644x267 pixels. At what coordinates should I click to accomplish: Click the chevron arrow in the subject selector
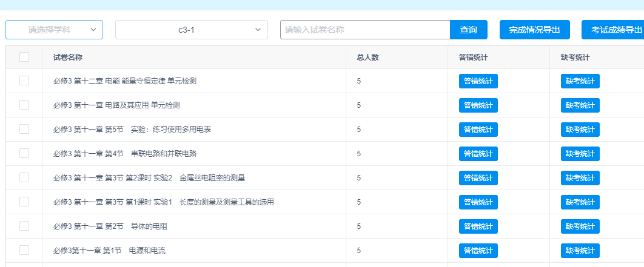93,30
